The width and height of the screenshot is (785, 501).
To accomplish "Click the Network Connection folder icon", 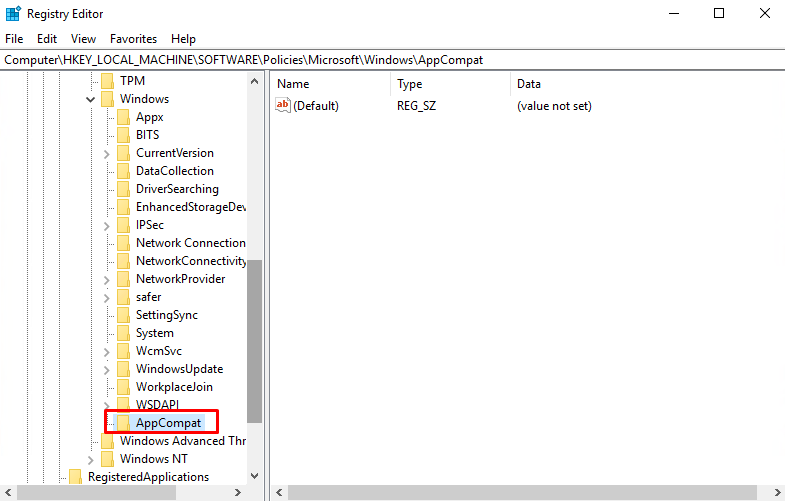I will (123, 243).
